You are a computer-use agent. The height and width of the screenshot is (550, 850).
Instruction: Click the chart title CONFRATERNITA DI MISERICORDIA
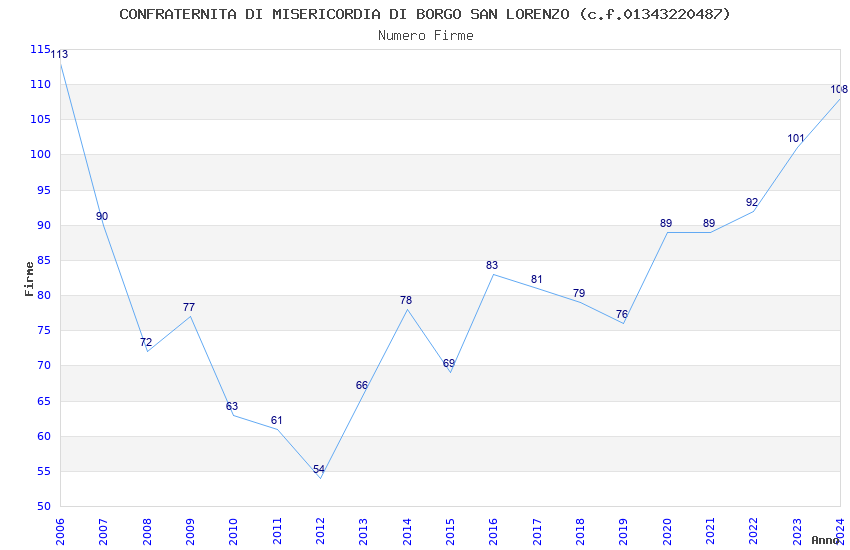[425, 14]
